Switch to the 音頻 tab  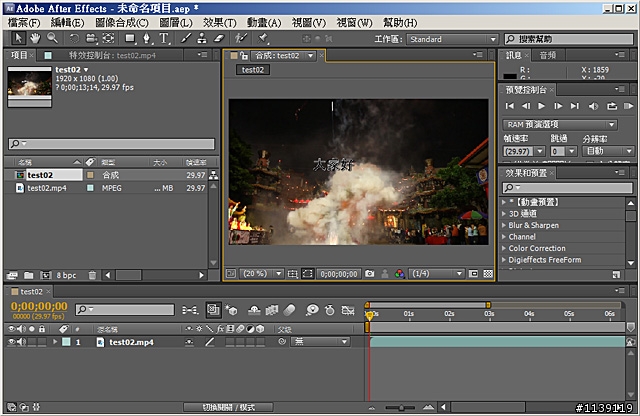tap(546, 55)
